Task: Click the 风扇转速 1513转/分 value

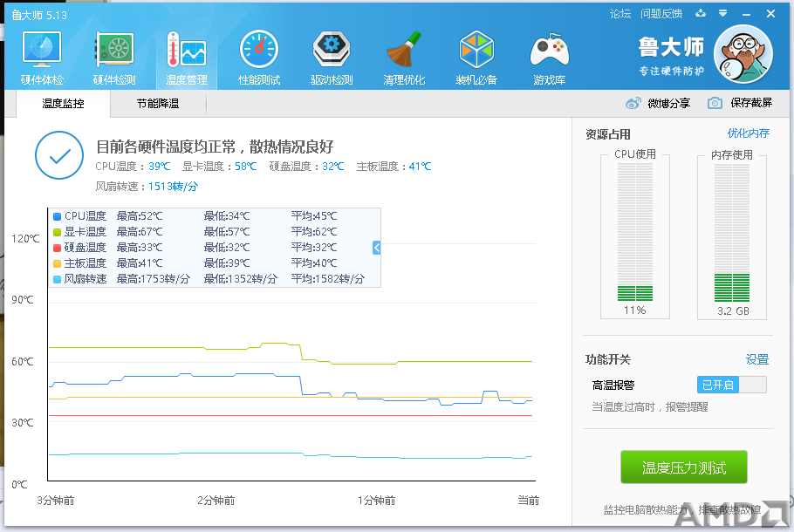Action: (173, 187)
